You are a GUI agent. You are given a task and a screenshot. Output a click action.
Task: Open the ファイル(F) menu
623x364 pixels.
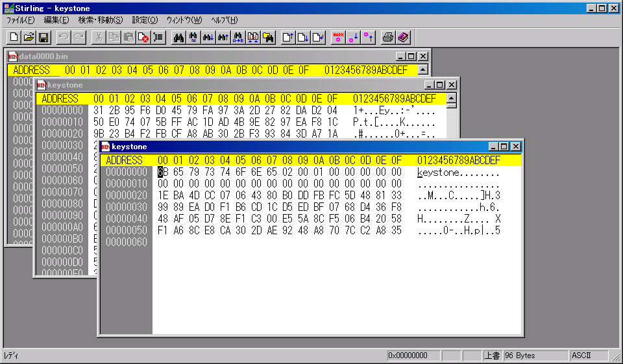(x=20, y=20)
